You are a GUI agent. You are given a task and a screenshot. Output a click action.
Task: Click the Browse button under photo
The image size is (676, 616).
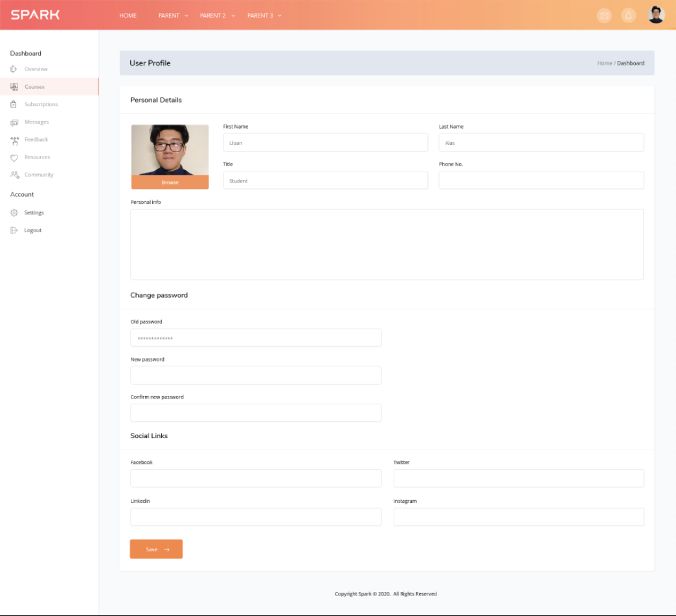tap(170, 182)
